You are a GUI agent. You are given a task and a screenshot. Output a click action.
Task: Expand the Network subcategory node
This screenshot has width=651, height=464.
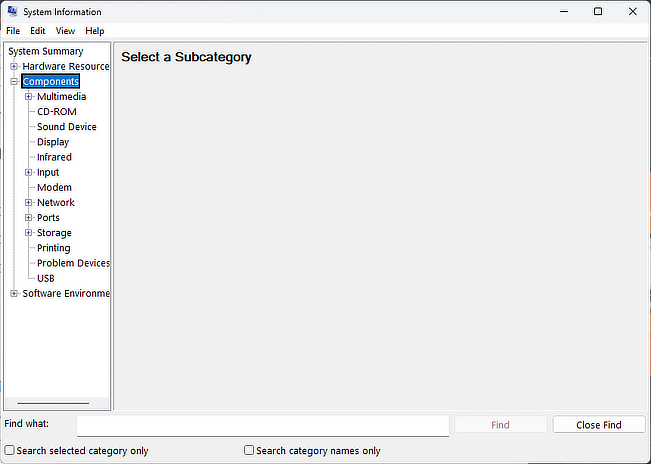coord(29,202)
